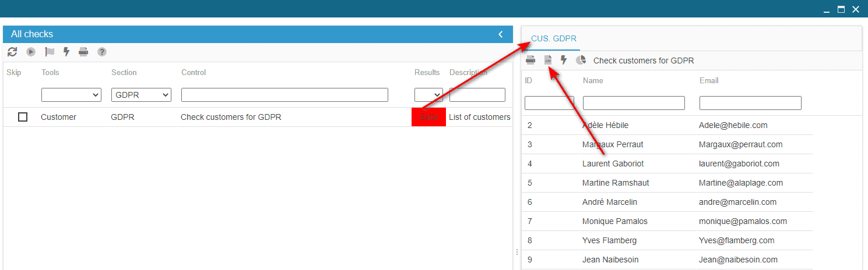Select the Laurent Gaboriot customer row

click(613, 164)
